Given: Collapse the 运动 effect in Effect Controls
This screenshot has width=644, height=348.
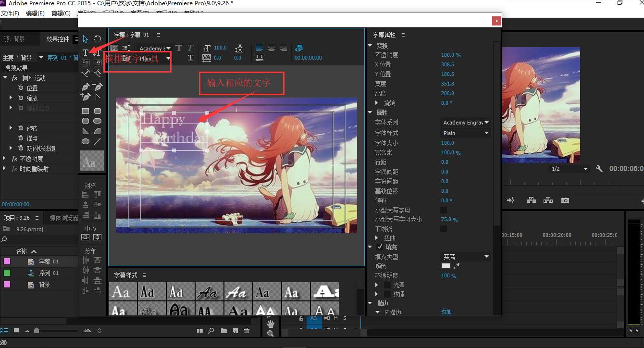Looking at the screenshot, I should (5, 77).
